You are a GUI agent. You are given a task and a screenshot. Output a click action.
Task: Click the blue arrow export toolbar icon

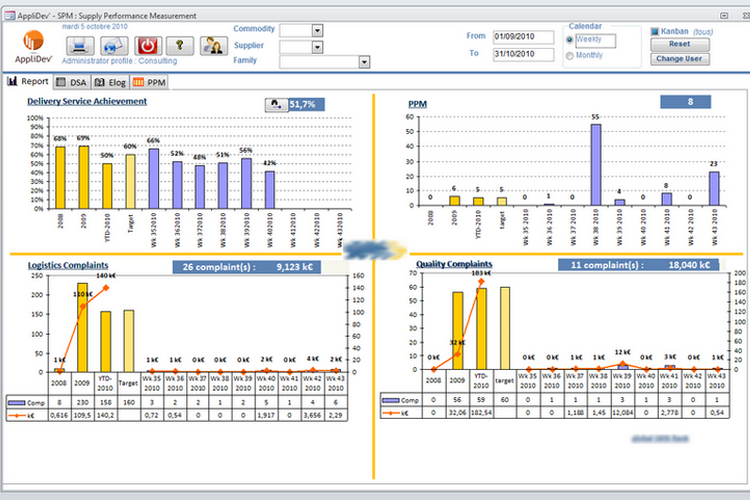[x=112, y=46]
